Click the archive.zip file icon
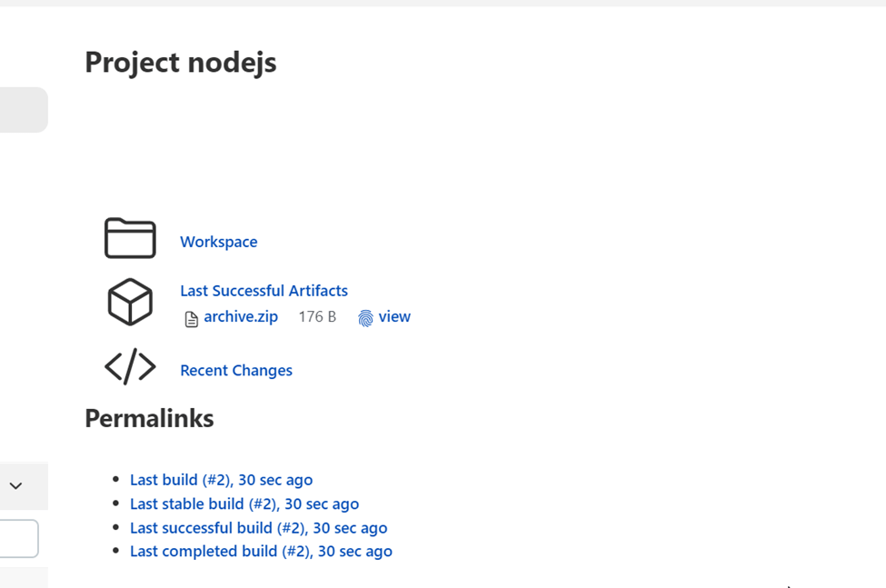Screen dimensions: 886x588 tap(191, 319)
